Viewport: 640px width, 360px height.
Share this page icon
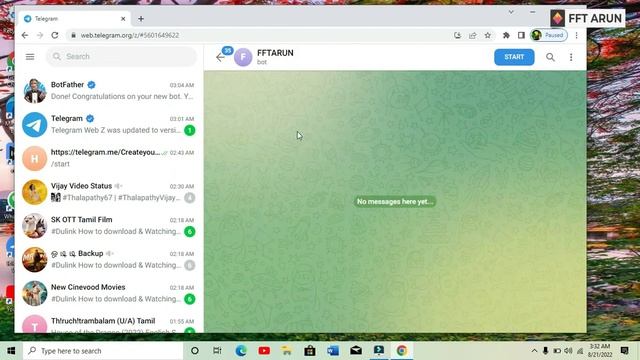click(x=472, y=36)
